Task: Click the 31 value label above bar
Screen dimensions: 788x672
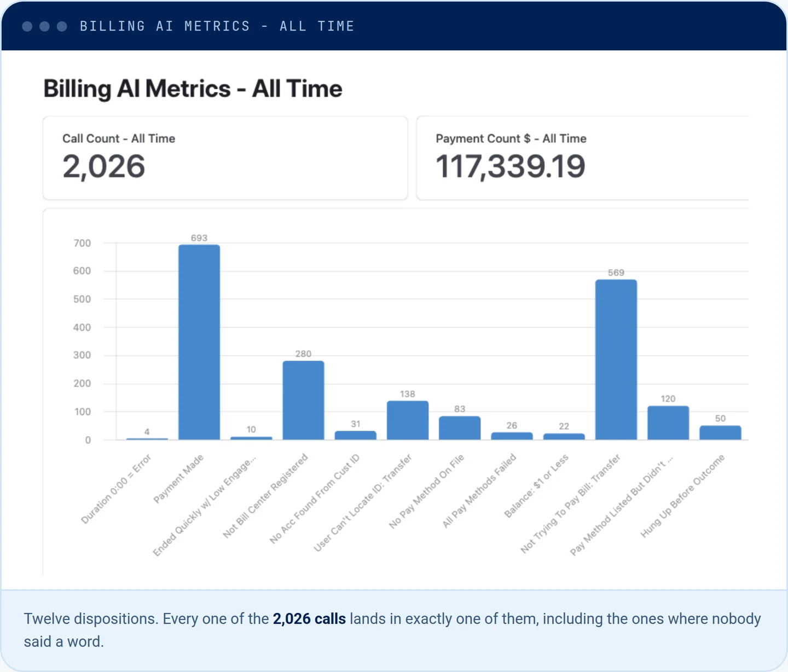Action: pos(356,424)
